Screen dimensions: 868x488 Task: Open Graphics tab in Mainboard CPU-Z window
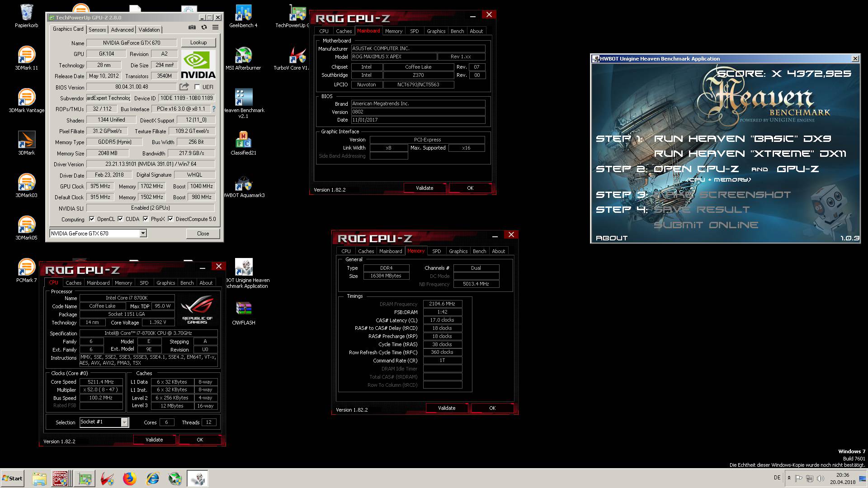coord(436,31)
